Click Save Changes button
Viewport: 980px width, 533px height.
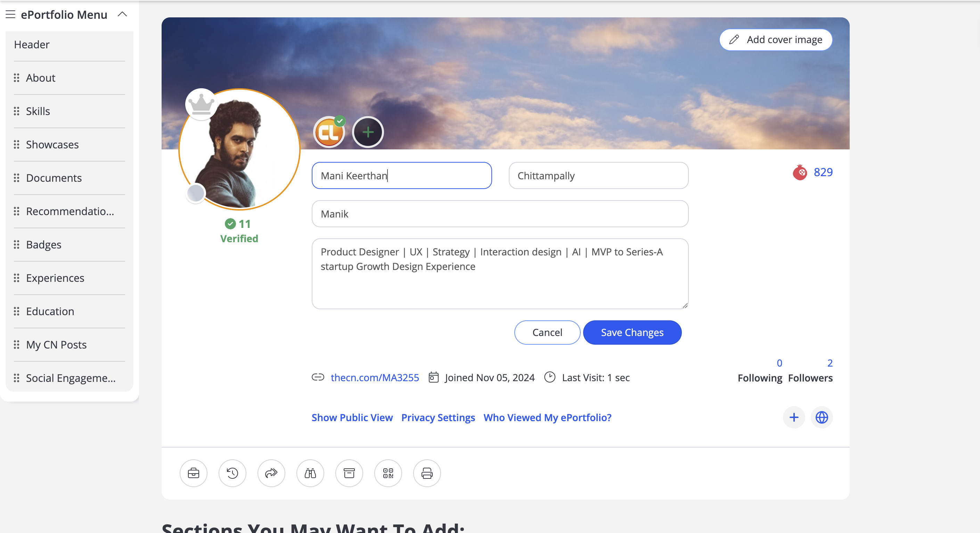pyautogui.click(x=632, y=333)
